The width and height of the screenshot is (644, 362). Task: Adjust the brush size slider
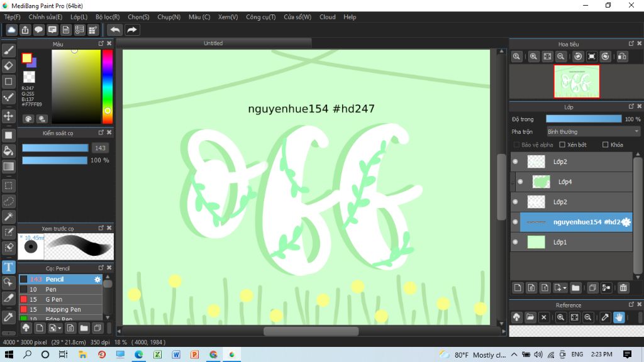55,148
